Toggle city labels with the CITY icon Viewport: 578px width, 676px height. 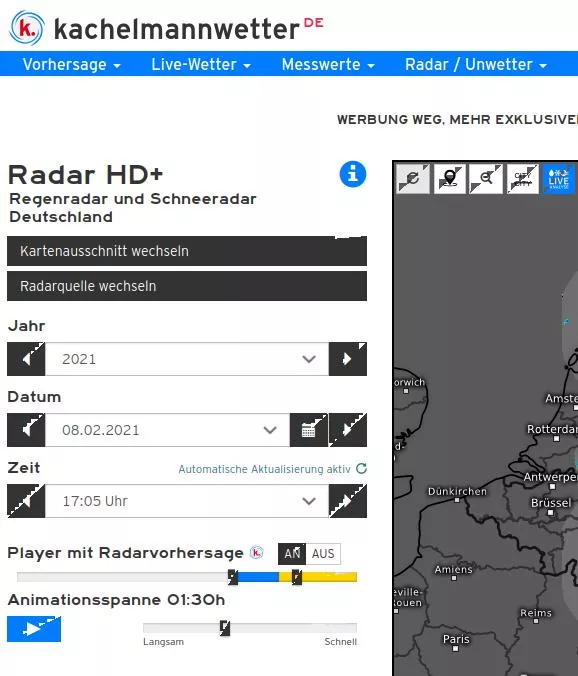pyautogui.click(x=522, y=178)
